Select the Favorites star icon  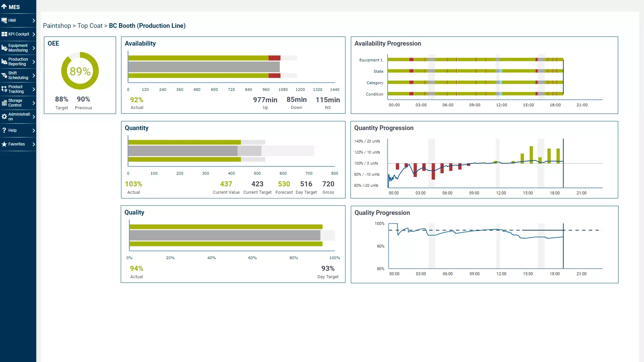coord(4,144)
